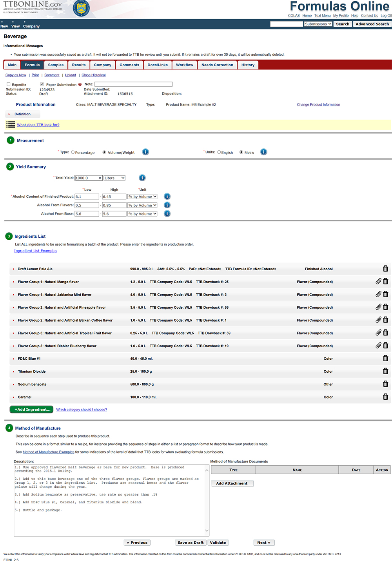392x561 pixels.
Task: Delete the Caramel ingredient
Action: point(385,397)
